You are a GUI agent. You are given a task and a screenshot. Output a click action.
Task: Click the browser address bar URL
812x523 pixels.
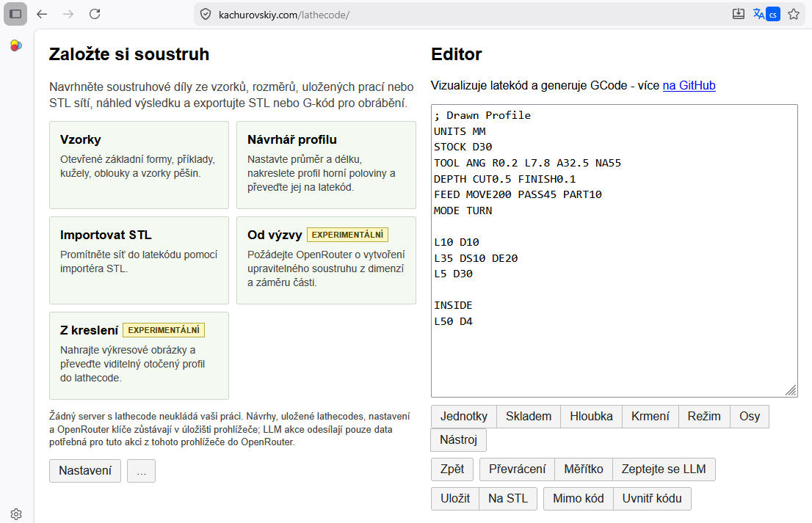[x=284, y=15]
